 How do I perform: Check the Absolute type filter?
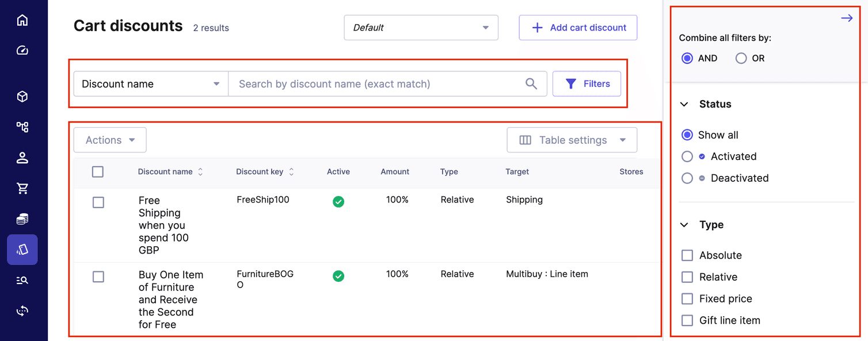(x=687, y=255)
